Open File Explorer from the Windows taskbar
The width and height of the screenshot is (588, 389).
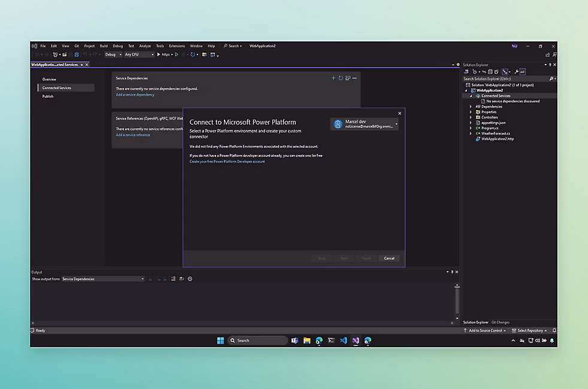point(307,341)
